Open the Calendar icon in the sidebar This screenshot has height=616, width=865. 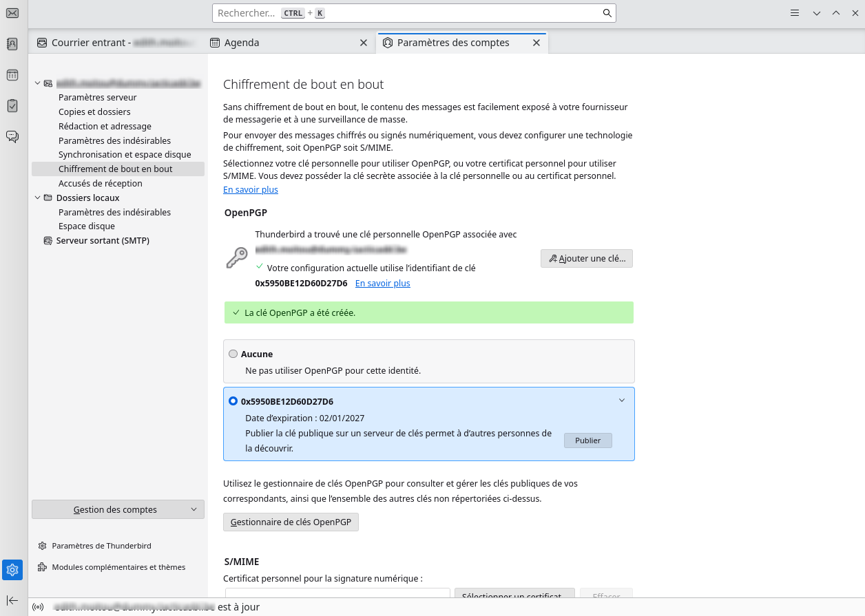point(12,74)
